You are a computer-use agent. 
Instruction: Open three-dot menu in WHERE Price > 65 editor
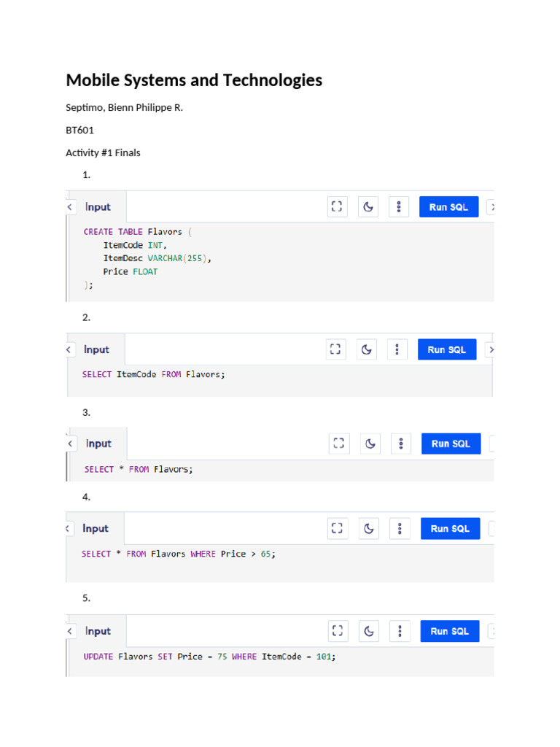pyautogui.click(x=400, y=528)
